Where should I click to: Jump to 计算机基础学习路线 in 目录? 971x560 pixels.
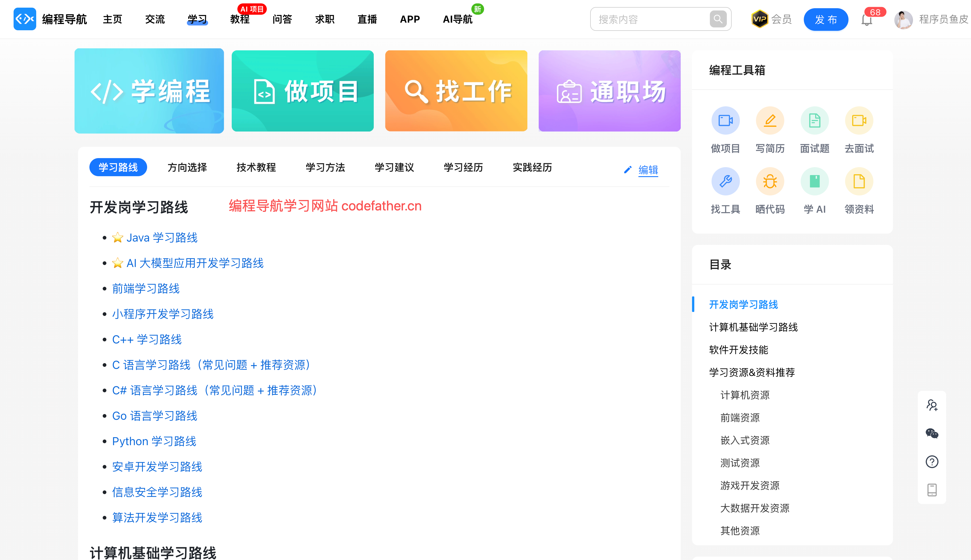click(753, 327)
